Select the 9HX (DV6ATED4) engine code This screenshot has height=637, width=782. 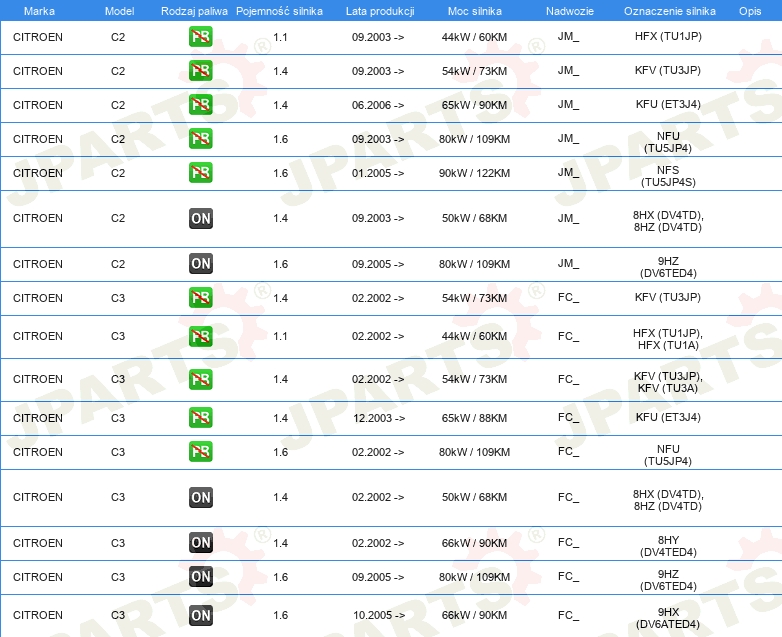(668, 618)
